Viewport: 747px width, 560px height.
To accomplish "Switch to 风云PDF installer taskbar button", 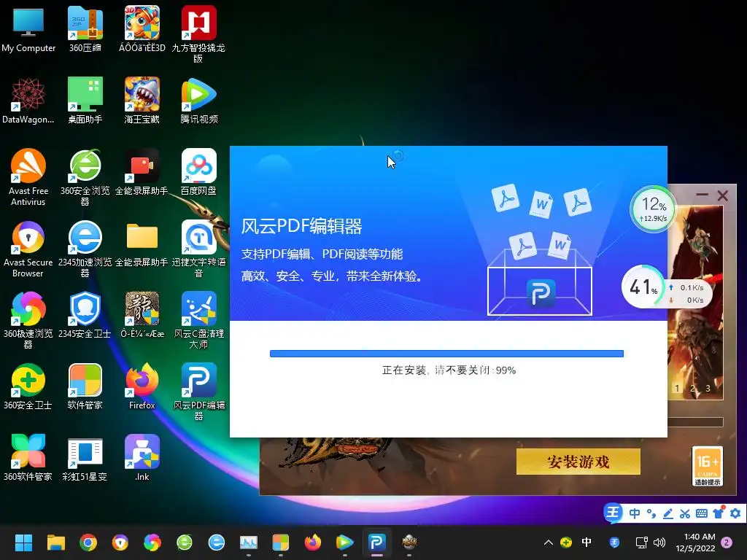I will pos(377,542).
